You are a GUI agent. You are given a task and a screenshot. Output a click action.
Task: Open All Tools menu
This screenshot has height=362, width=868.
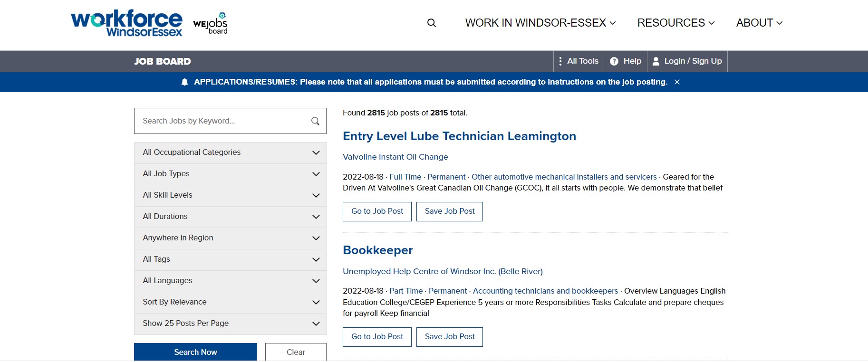579,61
